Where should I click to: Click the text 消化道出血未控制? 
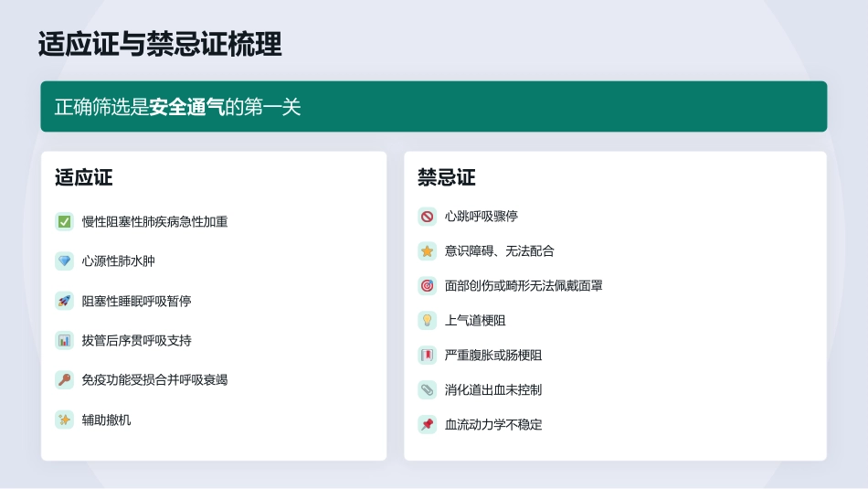coord(493,390)
